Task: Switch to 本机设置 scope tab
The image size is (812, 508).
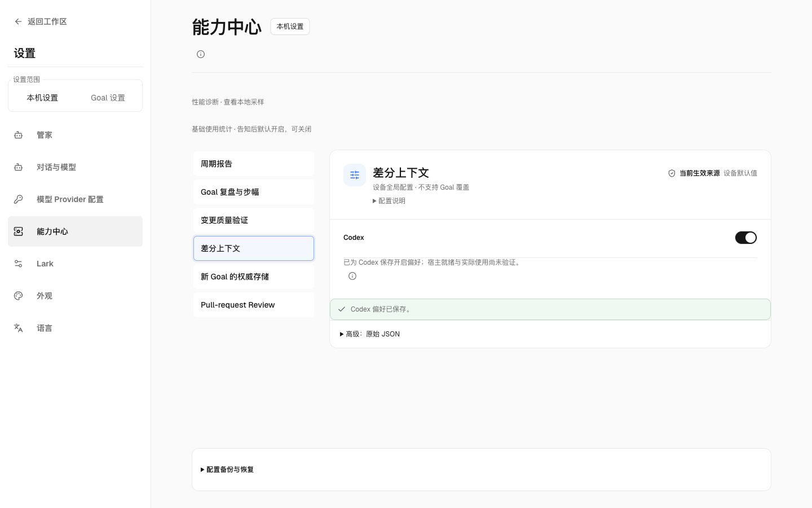Action: coord(42,98)
